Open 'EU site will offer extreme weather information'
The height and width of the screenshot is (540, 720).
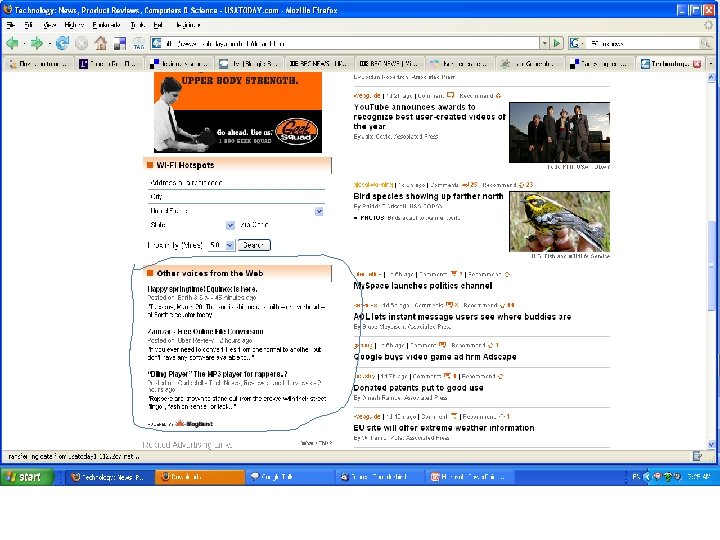coord(444,428)
